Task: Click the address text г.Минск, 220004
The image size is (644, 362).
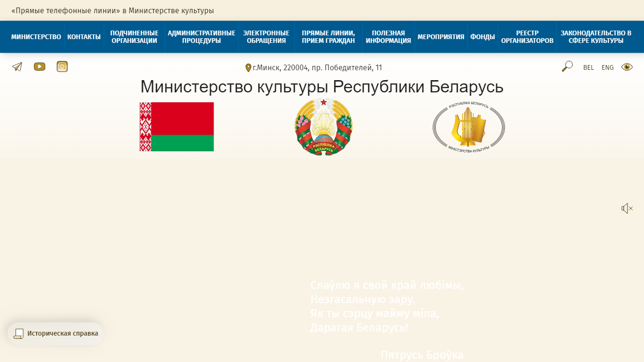Action: pyautogui.click(x=317, y=68)
